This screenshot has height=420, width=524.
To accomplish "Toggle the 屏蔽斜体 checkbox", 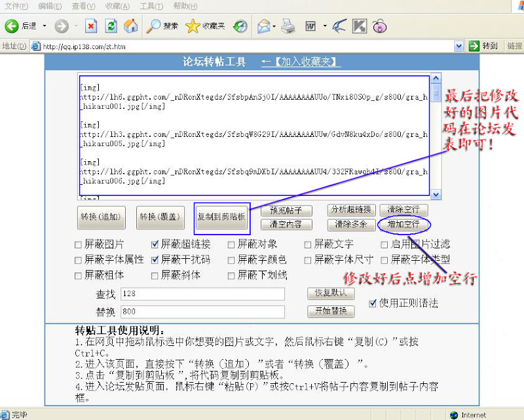I will coord(155,276).
